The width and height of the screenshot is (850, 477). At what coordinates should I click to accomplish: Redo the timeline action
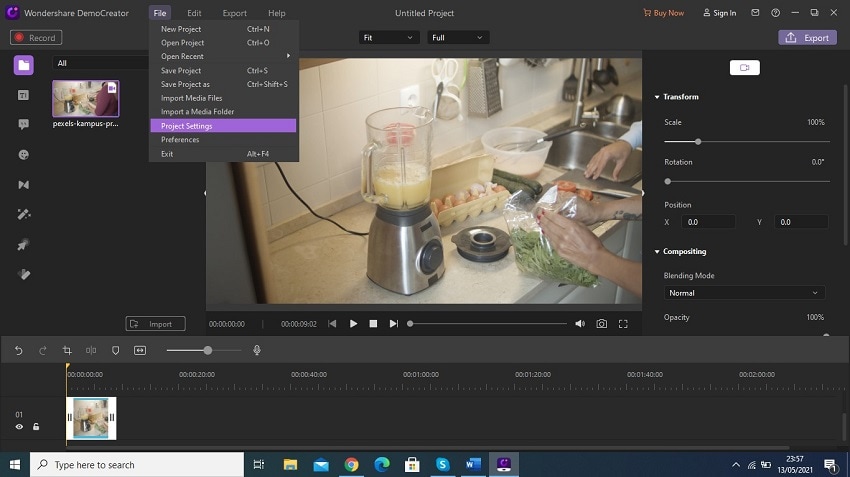tap(43, 351)
